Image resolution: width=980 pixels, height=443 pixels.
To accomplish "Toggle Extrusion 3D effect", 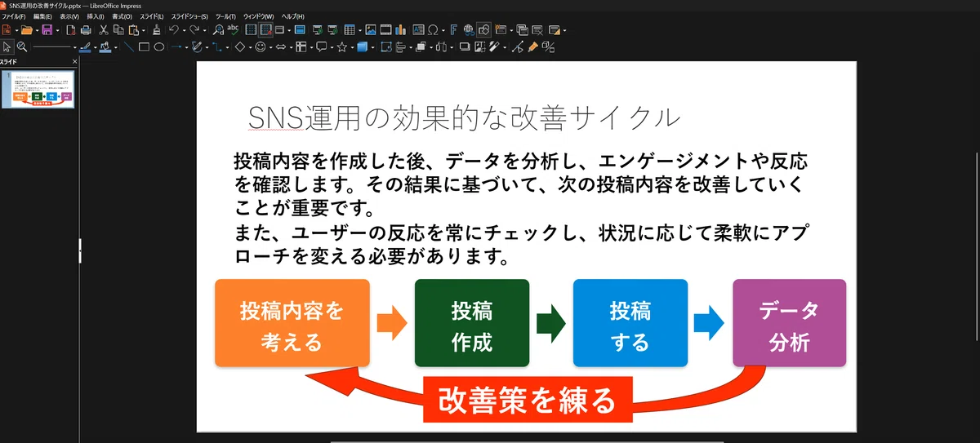I will coord(548,47).
